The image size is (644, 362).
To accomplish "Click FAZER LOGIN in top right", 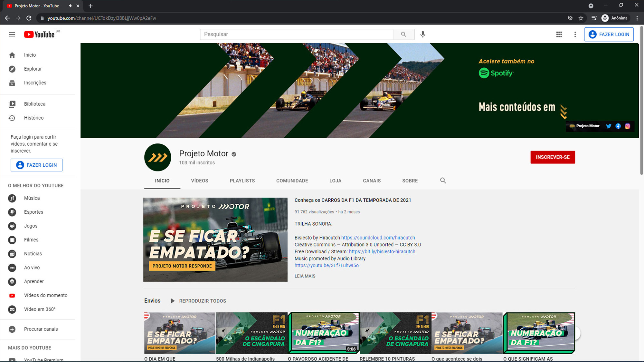I will (609, 34).
